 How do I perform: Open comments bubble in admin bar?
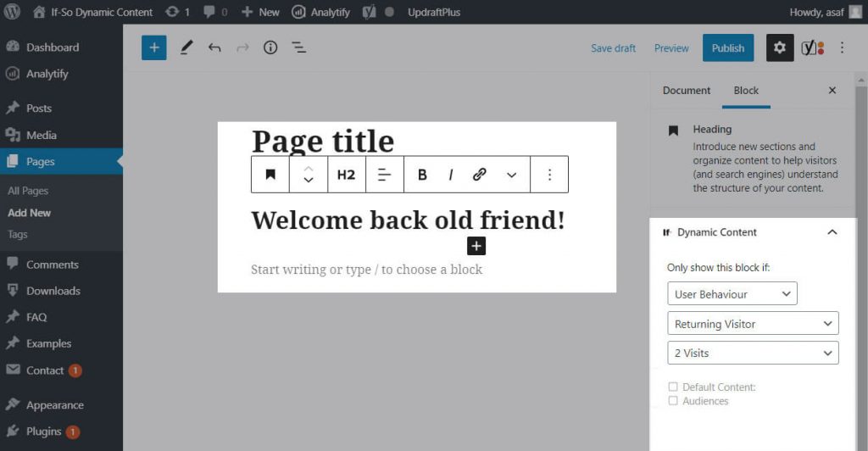(x=215, y=12)
